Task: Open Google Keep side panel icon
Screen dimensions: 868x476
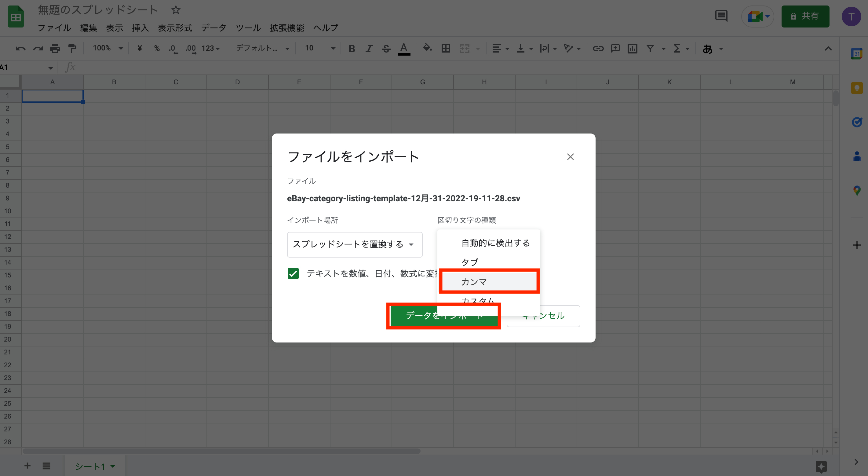Action: click(x=857, y=88)
